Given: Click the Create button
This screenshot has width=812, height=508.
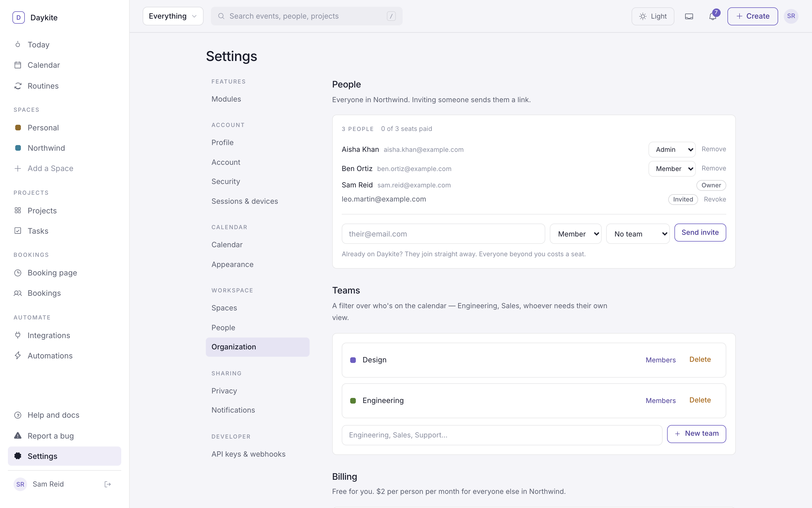Looking at the screenshot, I should [752, 16].
